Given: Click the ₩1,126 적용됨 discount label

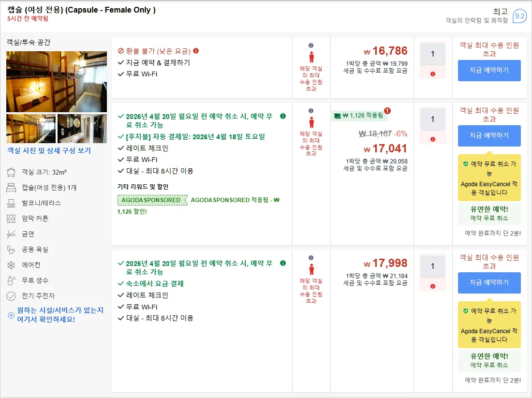Looking at the screenshot, I should click(x=359, y=116).
